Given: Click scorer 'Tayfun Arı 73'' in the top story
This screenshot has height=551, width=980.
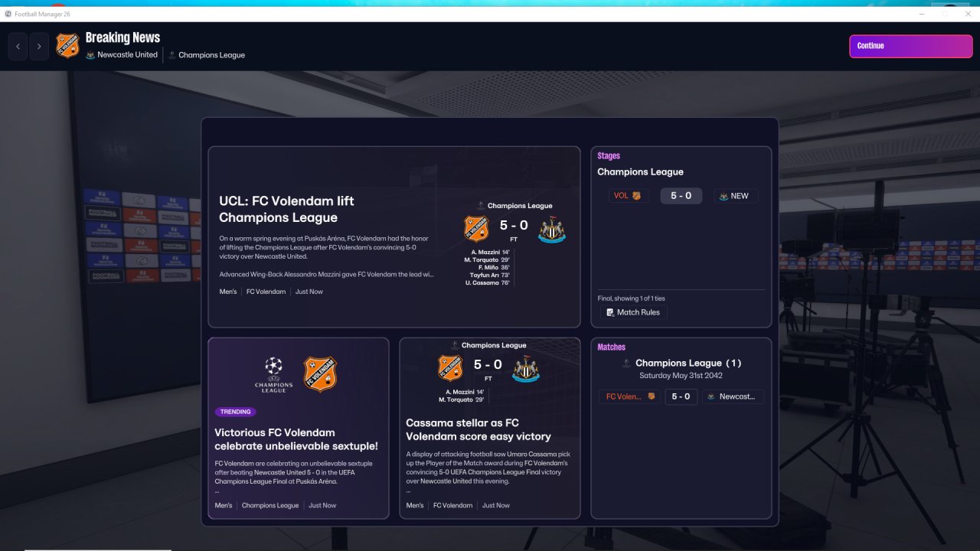Looking at the screenshot, I should click(491, 275).
